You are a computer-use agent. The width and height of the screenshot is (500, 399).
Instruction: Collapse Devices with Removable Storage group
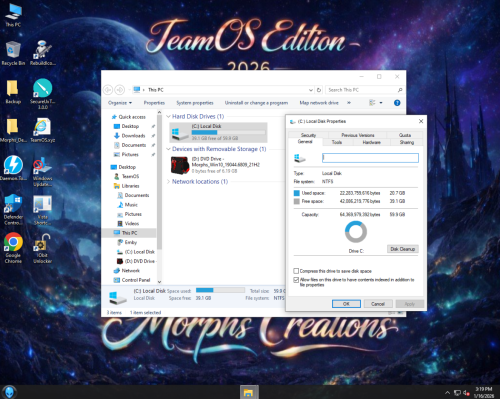coord(168,149)
